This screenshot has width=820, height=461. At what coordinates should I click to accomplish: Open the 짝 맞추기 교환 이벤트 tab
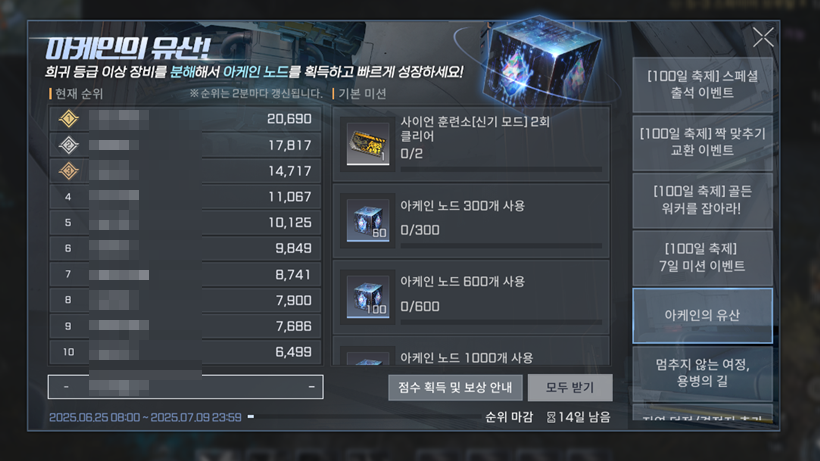click(x=702, y=142)
